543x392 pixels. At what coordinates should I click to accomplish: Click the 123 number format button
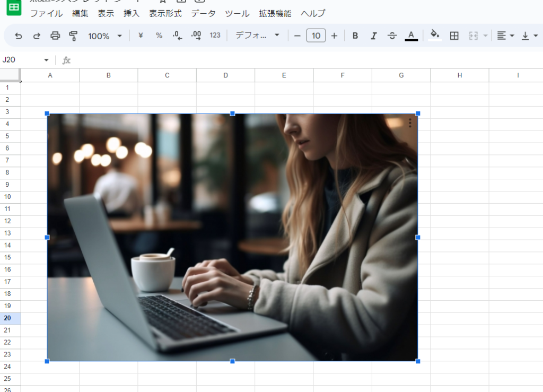(x=215, y=36)
